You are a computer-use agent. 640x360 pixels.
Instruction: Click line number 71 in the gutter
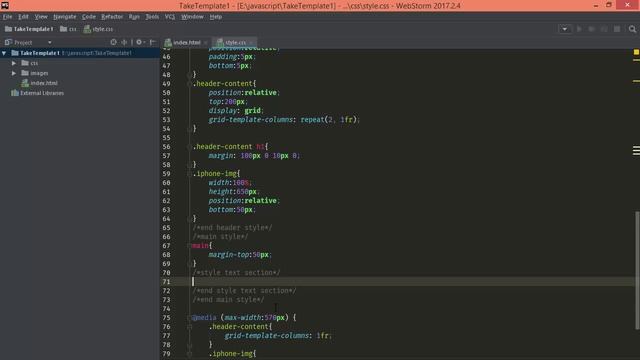[x=166, y=282]
